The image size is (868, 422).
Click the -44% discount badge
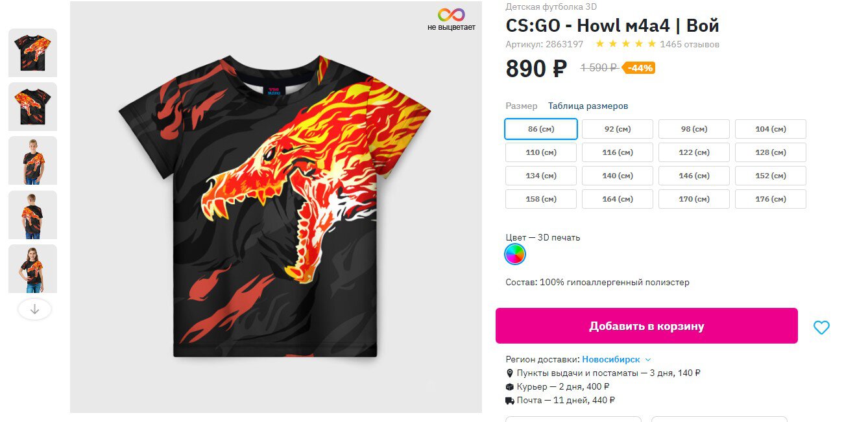point(639,67)
